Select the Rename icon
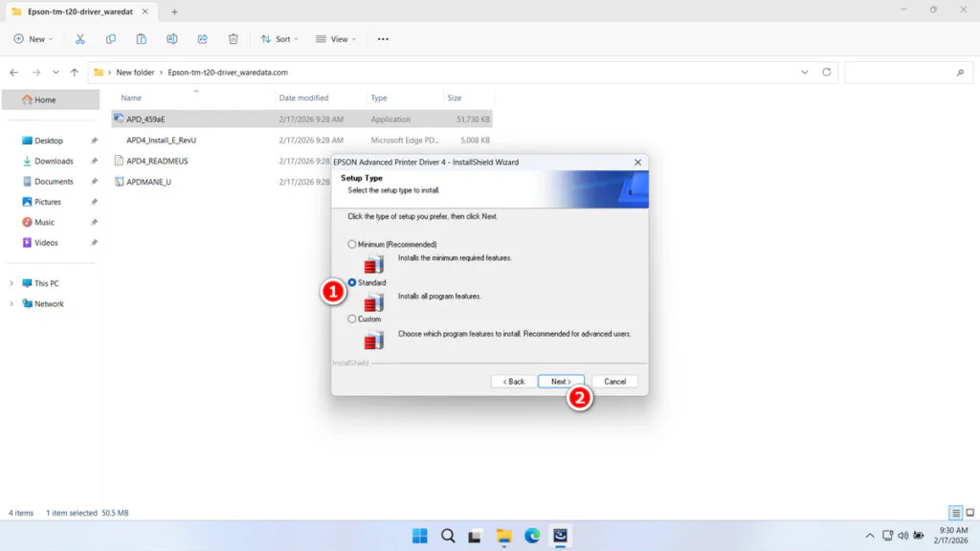Image resolution: width=980 pixels, height=551 pixels. tap(172, 38)
